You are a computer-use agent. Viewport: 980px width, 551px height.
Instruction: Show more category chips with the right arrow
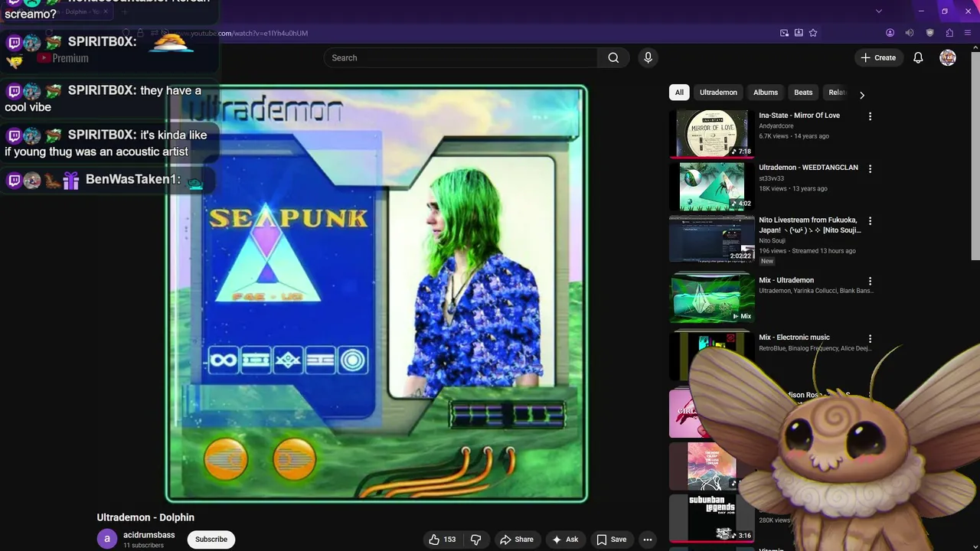(x=862, y=95)
